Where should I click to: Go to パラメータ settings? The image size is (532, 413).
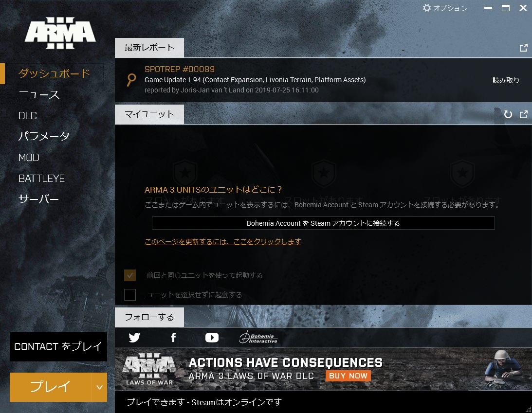(44, 136)
